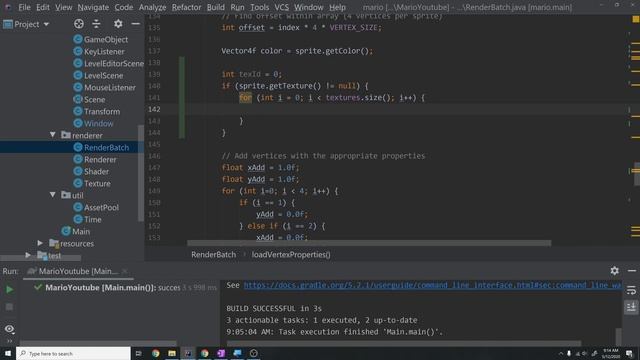Open the File menu
The image size is (640, 360).
click(x=24, y=7)
